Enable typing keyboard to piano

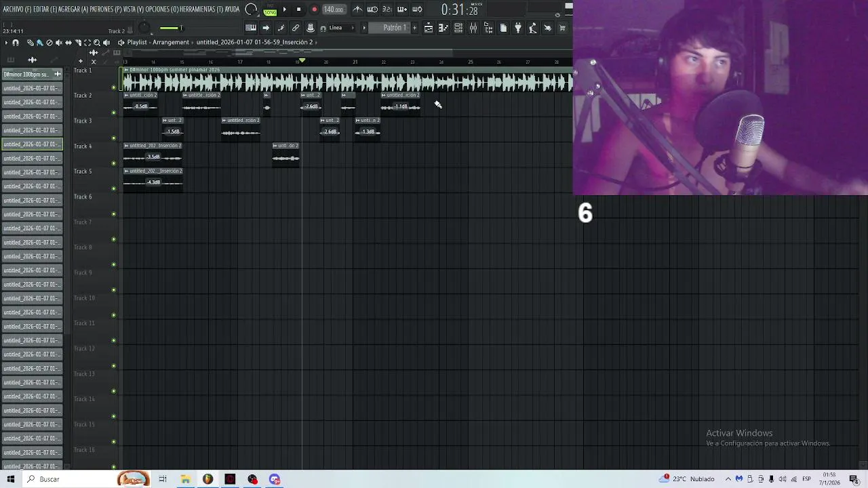click(251, 28)
